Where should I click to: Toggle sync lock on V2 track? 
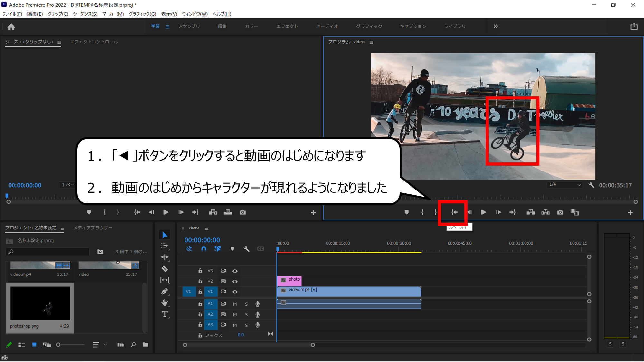pos(223,281)
